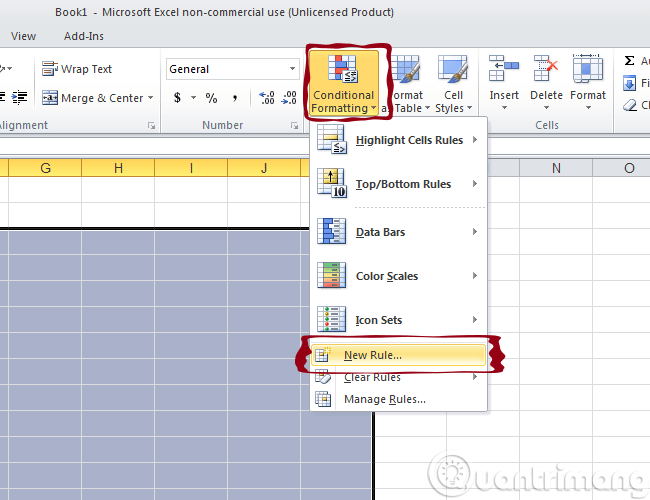Expand Merge & Center dropdown arrow
650x500 pixels.
click(x=150, y=98)
